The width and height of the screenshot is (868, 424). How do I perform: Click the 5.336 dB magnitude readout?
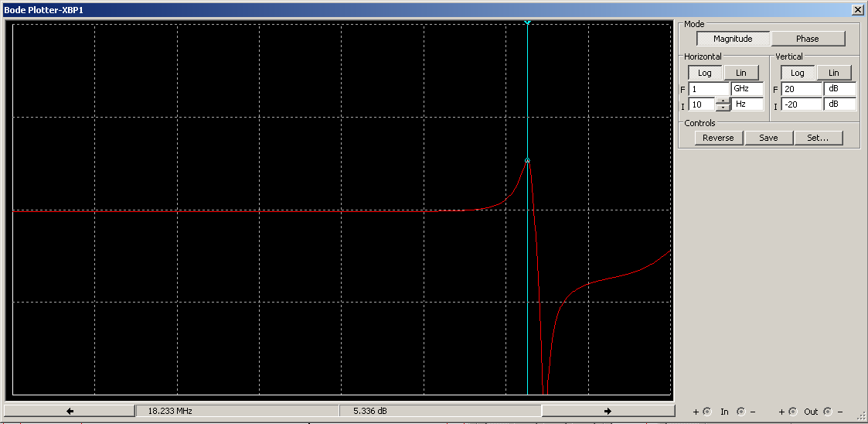pos(440,411)
